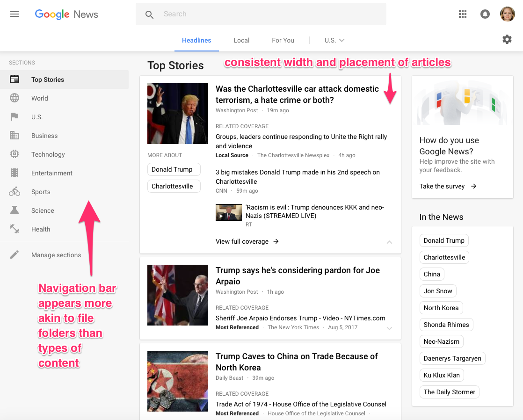The image size is (523, 420).
Task: Click the Google News logo
Action: (x=66, y=14)
